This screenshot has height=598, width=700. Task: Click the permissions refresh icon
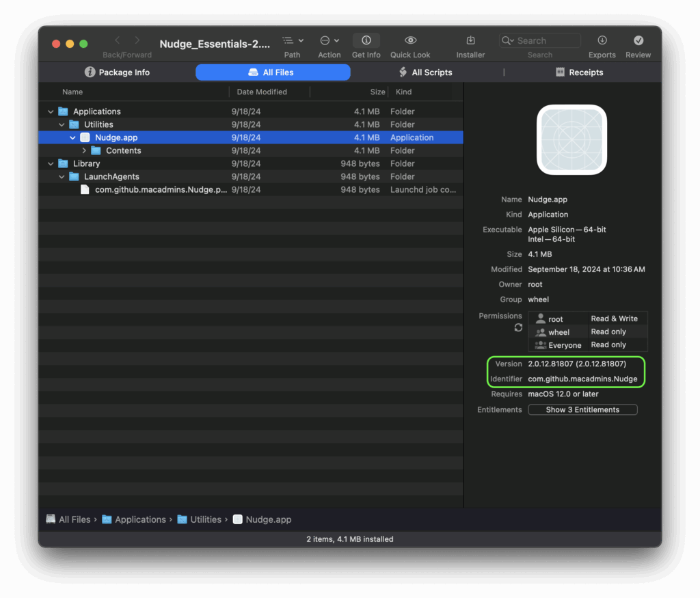(x=518, y=328)
